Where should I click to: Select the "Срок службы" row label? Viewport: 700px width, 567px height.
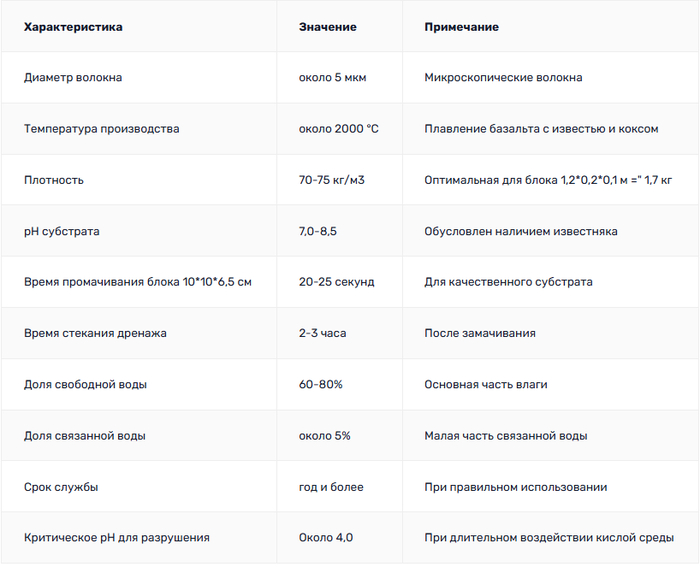coord(61,487)
